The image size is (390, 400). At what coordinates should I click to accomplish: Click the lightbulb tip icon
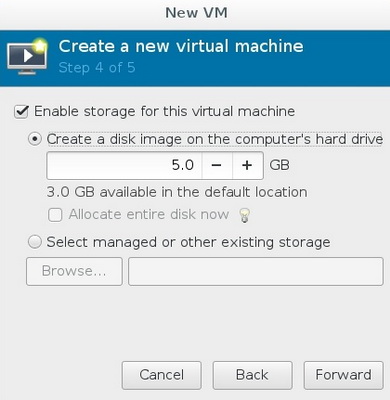click(245, 215)
